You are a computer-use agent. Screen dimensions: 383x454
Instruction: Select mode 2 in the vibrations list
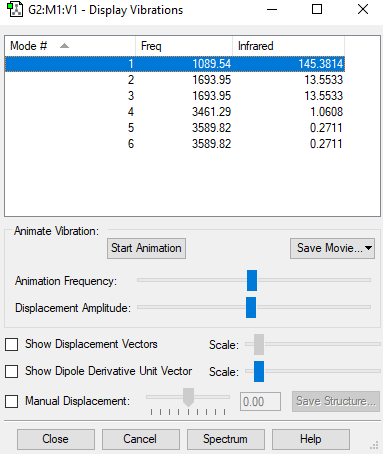point(175,80)
